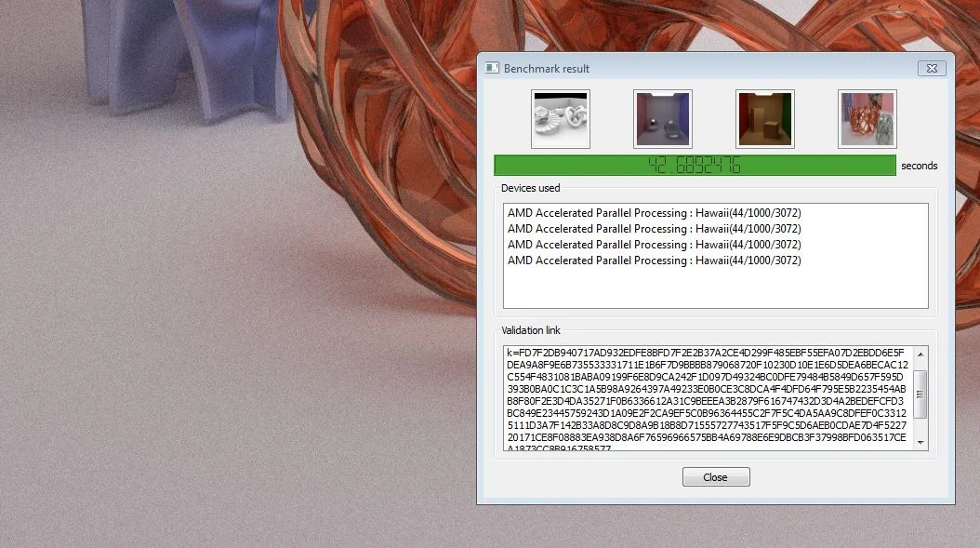The image size is (980, 548).
Task: Click the validation line starting 'C554F4831081BABA'
Action: point(705,377)
